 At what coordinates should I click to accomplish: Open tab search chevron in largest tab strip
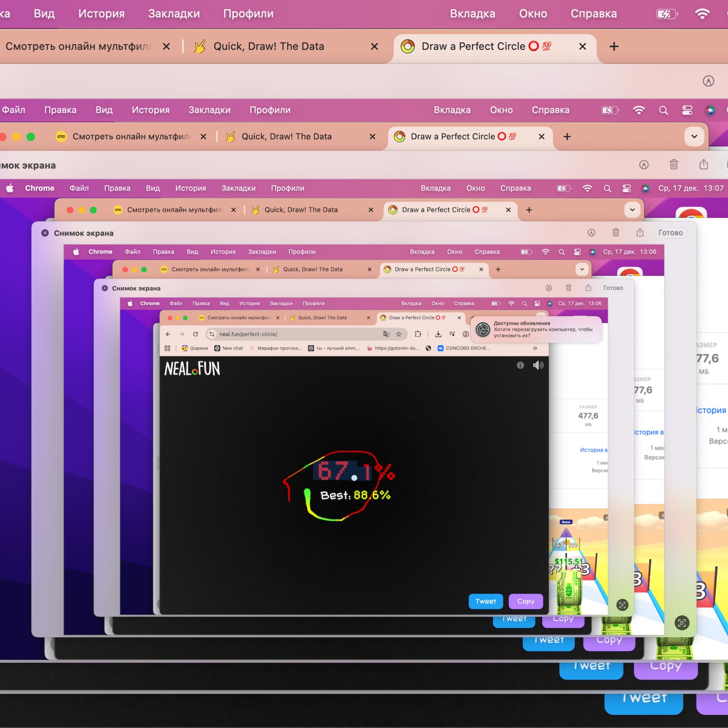tap(694, 137)
